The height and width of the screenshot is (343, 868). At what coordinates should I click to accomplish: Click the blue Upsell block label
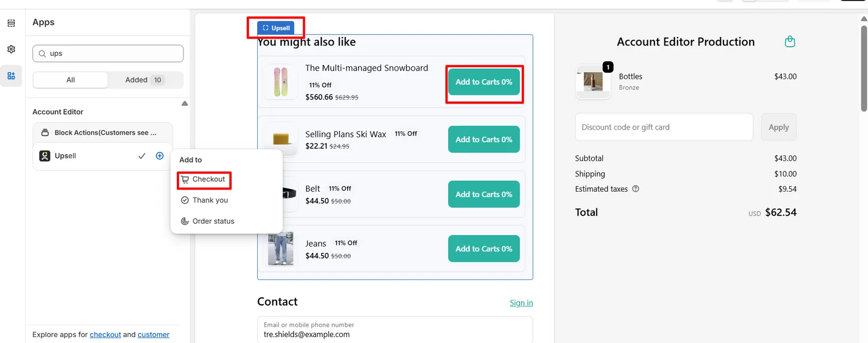click(x=276, y=28)
